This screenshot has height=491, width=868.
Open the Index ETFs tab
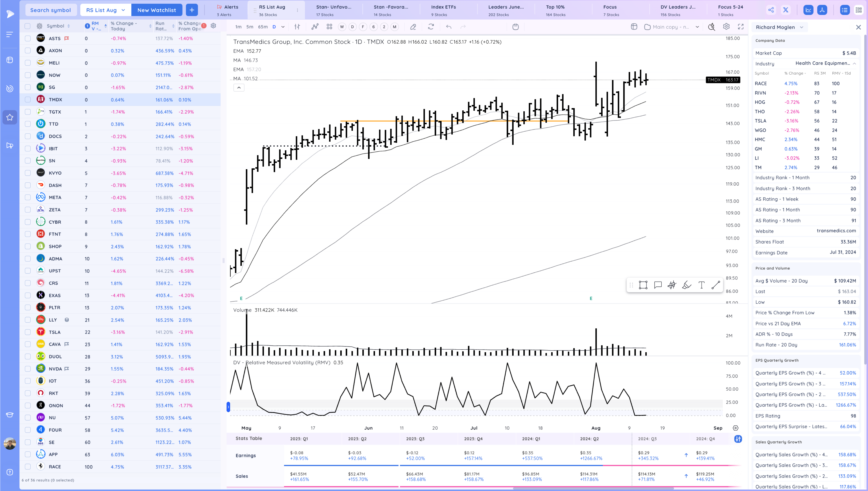pyautogui.click(x=443, y=10)
